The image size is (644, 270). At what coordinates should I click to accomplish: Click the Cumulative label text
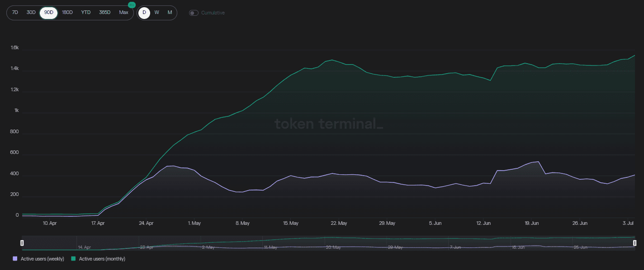[213, 13]
